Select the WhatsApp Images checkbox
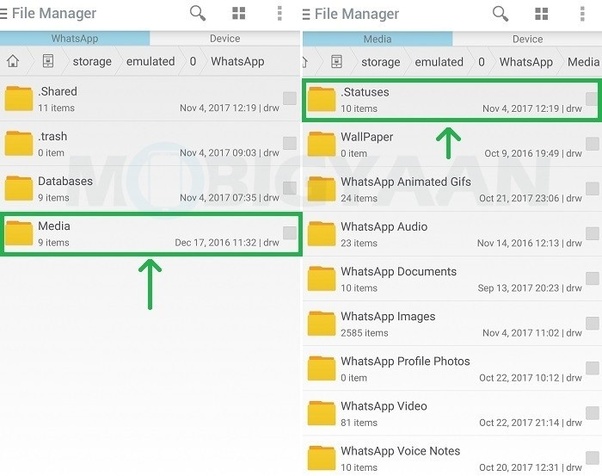 (592, 323)
